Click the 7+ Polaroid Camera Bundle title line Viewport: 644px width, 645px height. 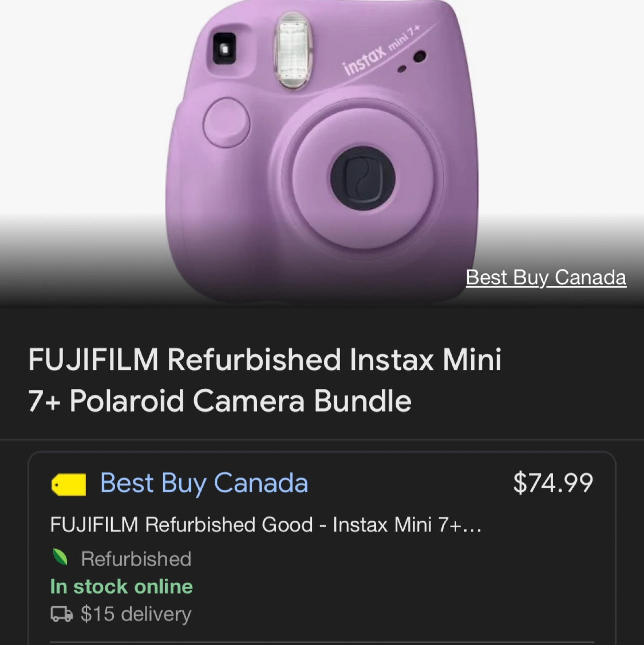(x=220, y=400)
